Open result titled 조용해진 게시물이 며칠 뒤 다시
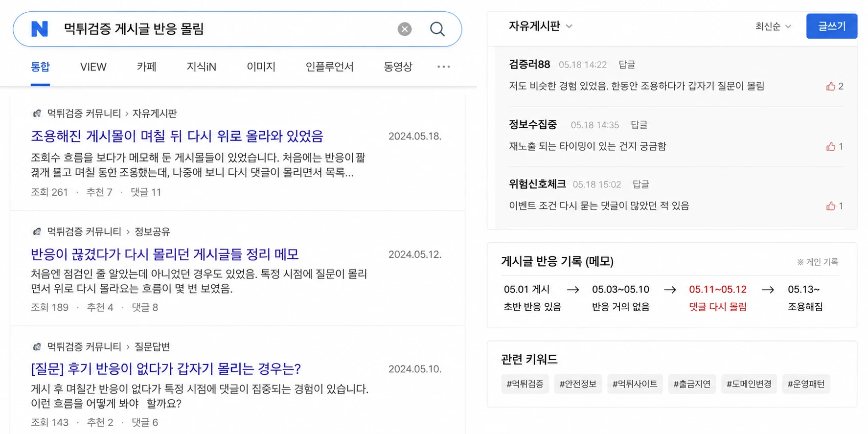The height and width of the screenshot is (434, 868). tap(177, 136)
